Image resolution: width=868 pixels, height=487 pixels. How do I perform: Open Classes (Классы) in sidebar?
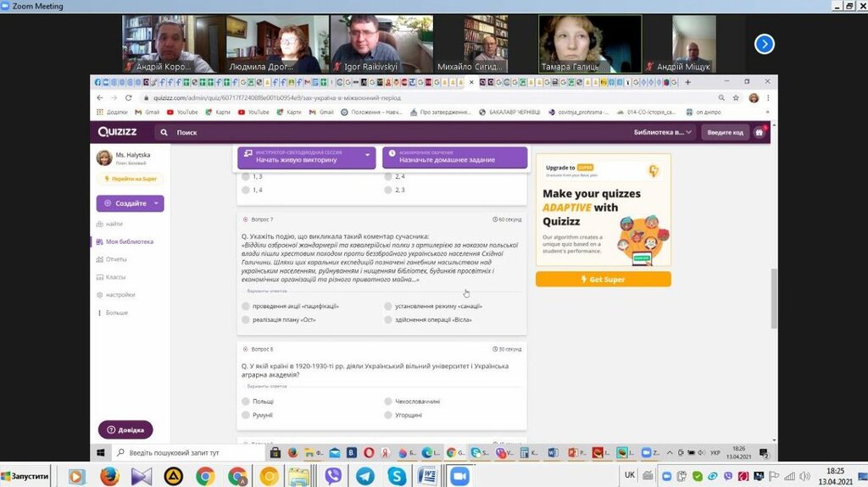(115, 277)
